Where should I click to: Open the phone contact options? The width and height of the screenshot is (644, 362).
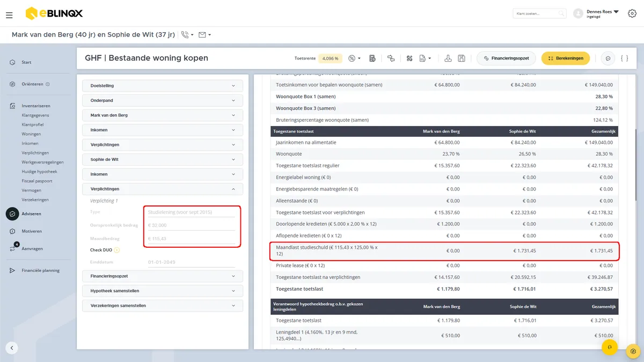(x=187, y=35)
